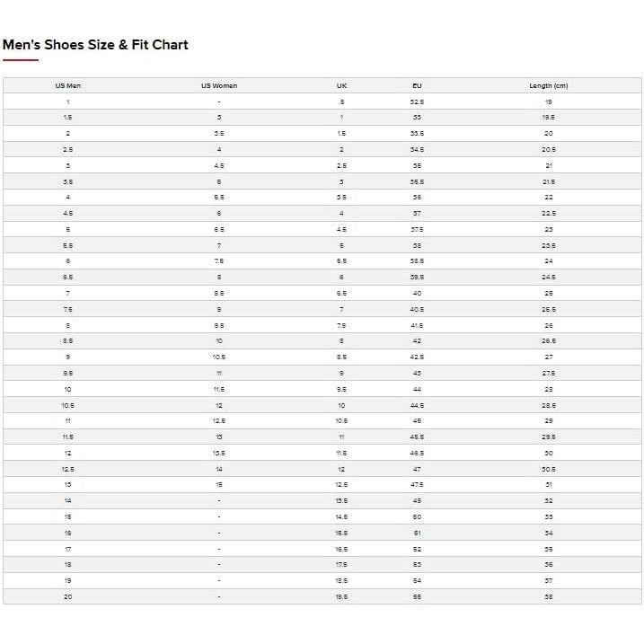The width and height of the screenshot is (644, 644).
Task: Click the EU size 44.5 cell
Action: tap(417, 405)
